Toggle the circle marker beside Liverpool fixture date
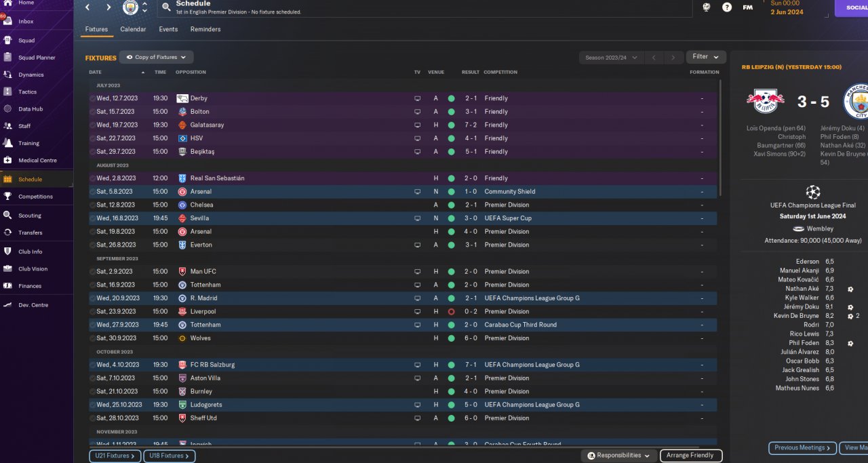The height and width of the screenshot is (463, 868). coord(92,312)
